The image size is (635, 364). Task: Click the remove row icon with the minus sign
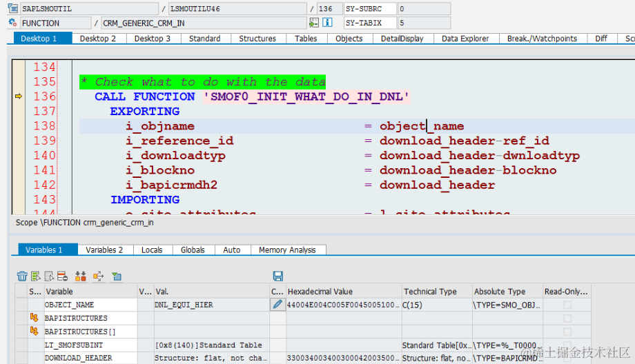pos(62,276)
